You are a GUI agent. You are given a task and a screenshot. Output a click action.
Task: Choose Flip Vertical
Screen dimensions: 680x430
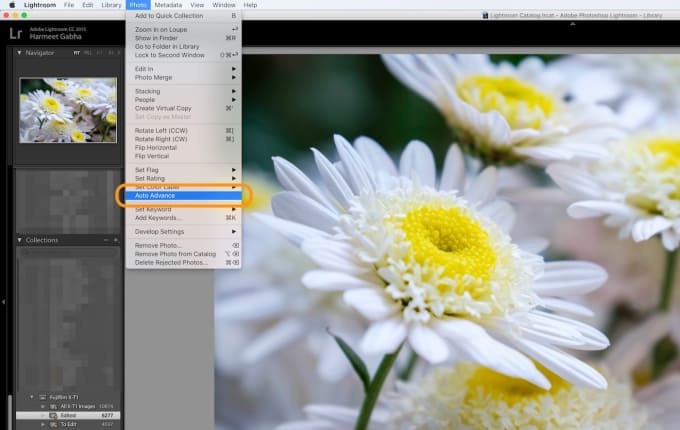point(183,156)
